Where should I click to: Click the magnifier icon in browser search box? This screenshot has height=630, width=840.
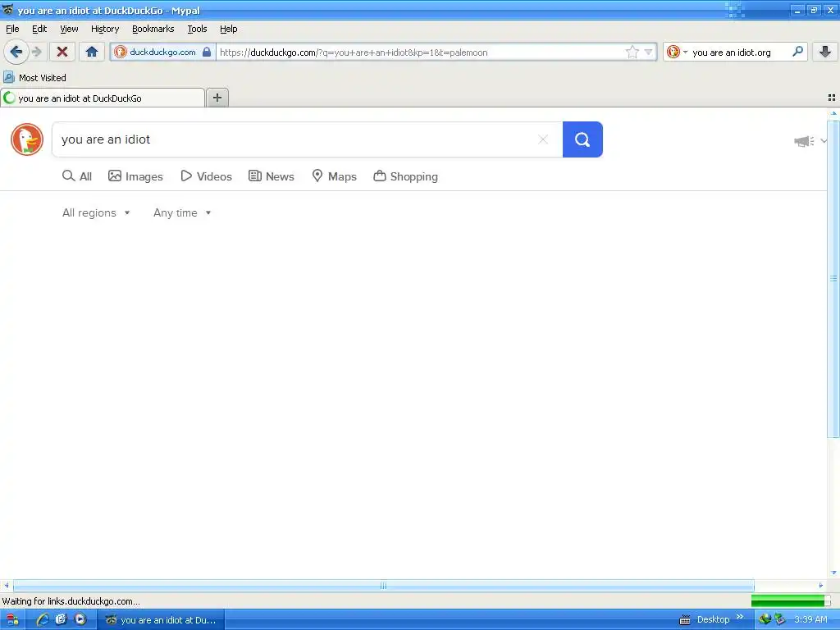click(x=797, y=52)
